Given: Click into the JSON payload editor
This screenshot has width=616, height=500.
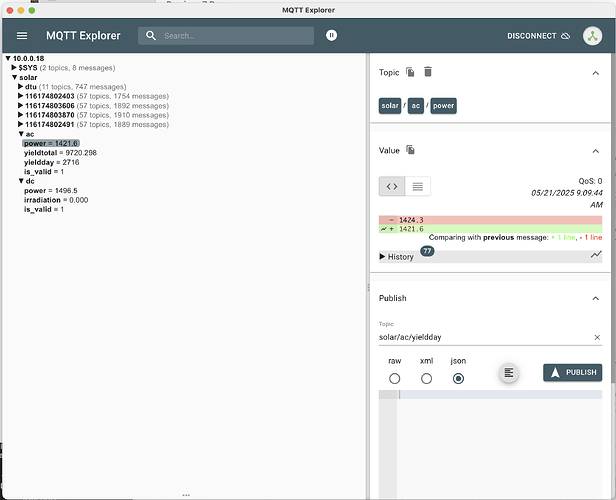Looking at the screenshot, I should point(500,444).
